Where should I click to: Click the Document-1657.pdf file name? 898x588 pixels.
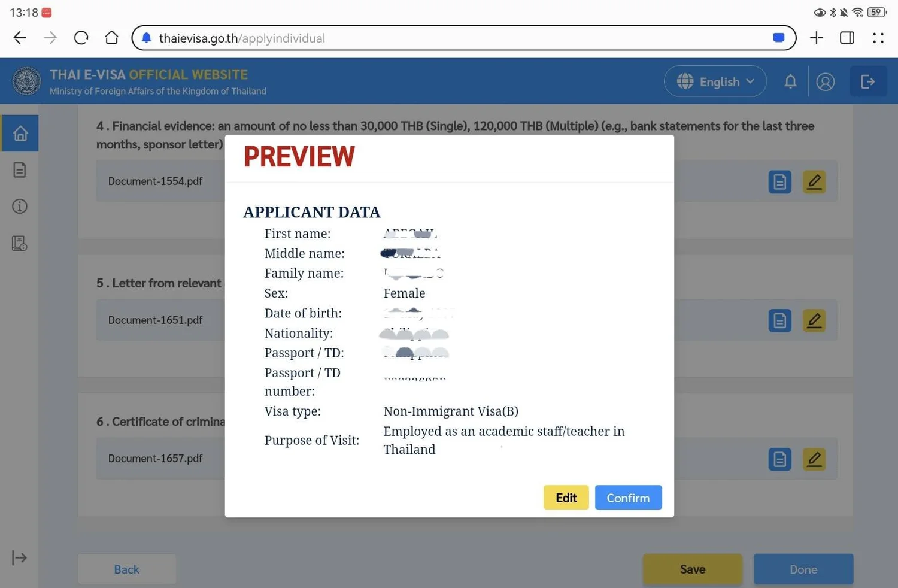(x=155, y=459)
